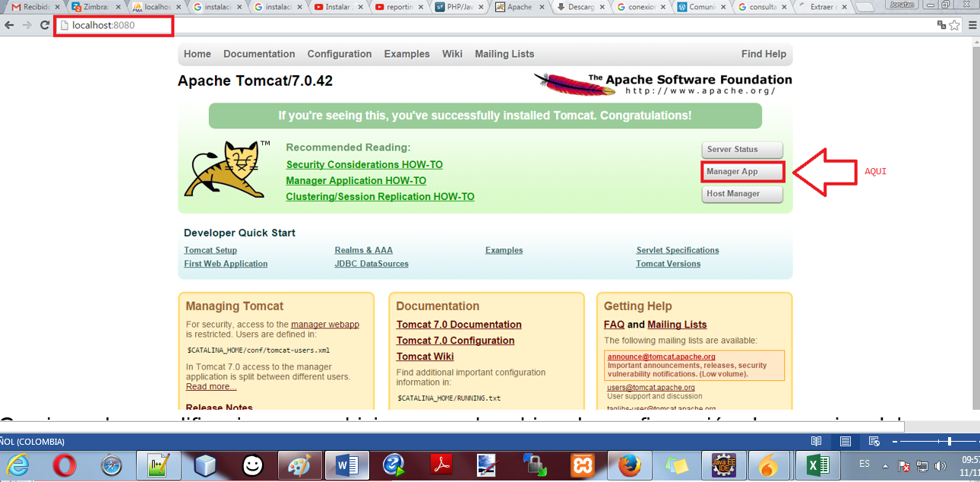Open the Servlet Specifications link
Image resolution: width=980 pixels, height=482 pixels.
(x=678, y=250)
